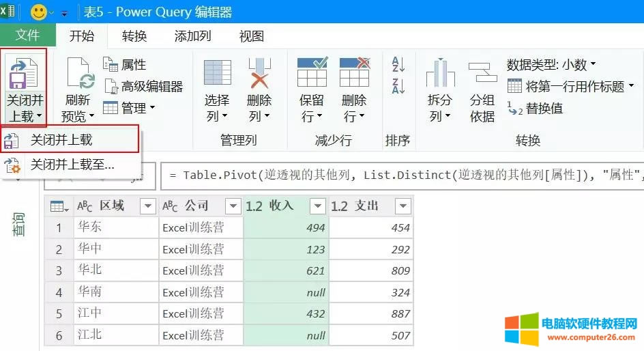644x351 pixels.
Task: Open Properties (属性) in the ribbon
Action: (x=124, y=64)
